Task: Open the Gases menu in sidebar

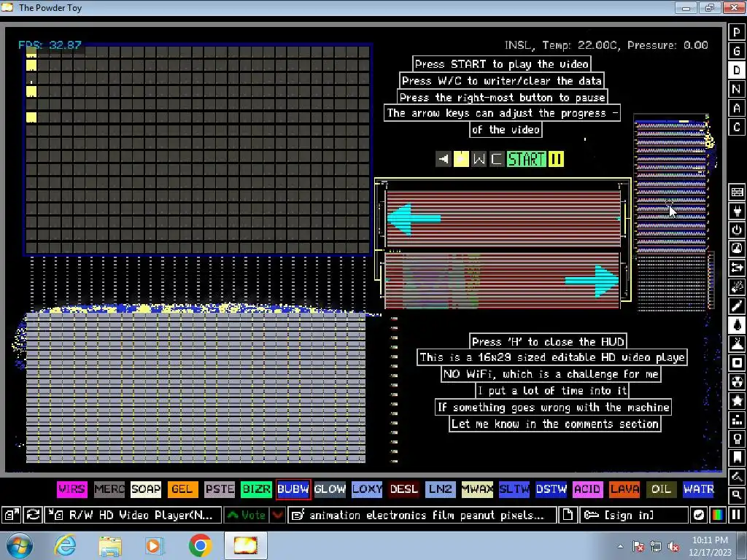Action: [737, 306]
